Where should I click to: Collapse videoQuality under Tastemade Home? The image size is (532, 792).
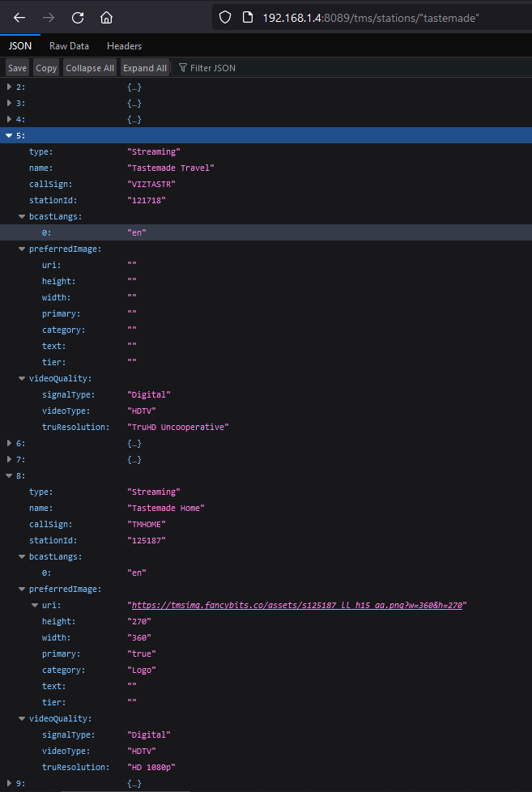22,718
